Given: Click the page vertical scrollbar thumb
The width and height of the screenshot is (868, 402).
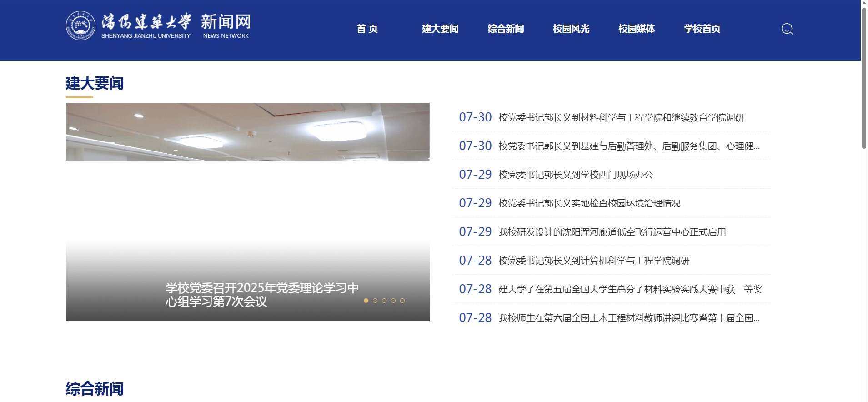Looking at the screenshot, I should point(864,78).
